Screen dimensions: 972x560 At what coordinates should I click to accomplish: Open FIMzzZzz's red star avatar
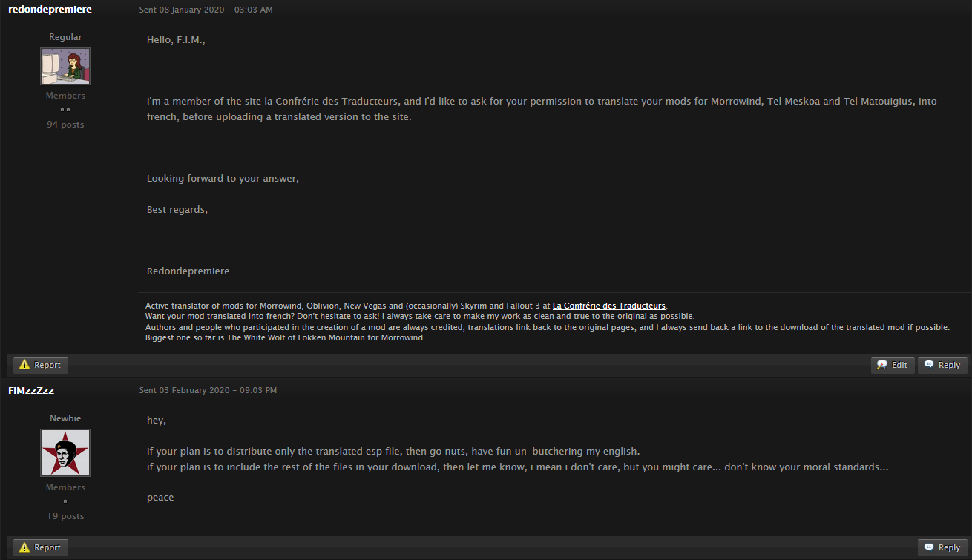[65, 452]
